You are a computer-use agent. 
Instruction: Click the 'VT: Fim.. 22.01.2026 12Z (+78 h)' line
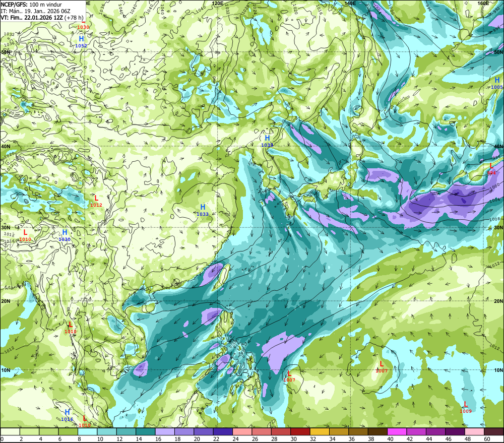coord(42,18)
